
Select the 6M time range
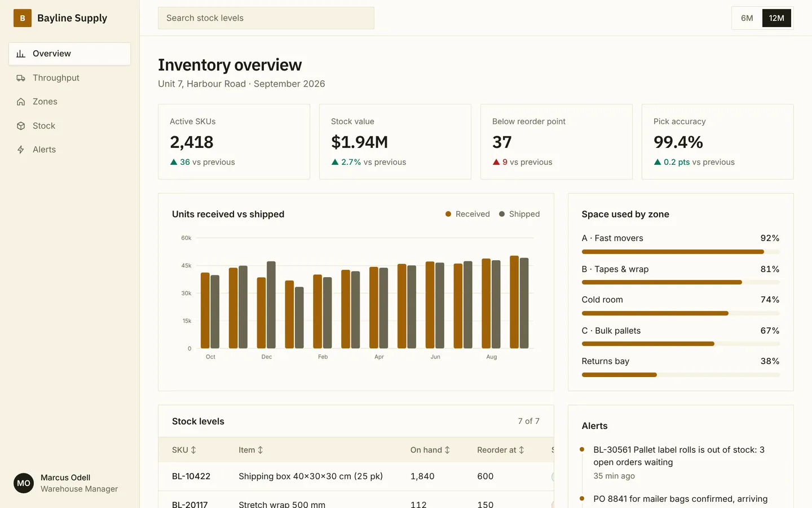click(x=747, y=18)
